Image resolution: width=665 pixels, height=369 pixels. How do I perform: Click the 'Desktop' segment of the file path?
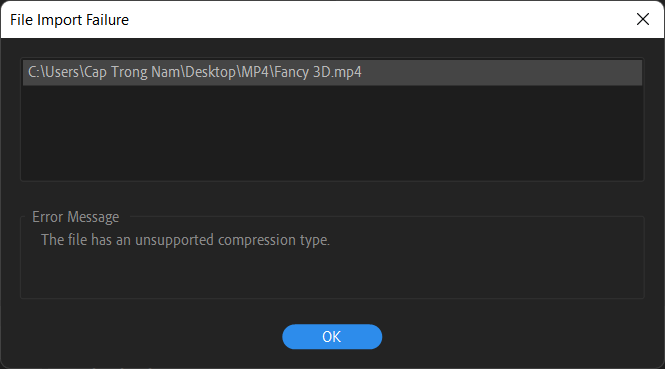[x=211, y=72]
